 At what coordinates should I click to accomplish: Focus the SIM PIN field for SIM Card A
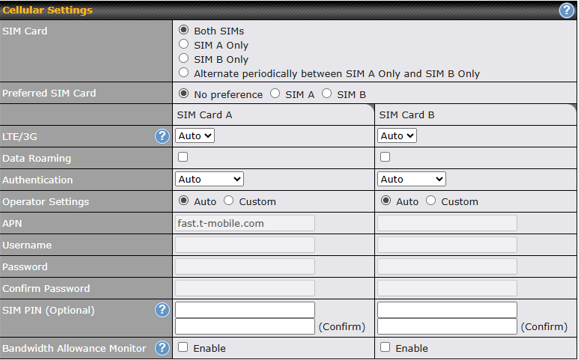[245, 310]
